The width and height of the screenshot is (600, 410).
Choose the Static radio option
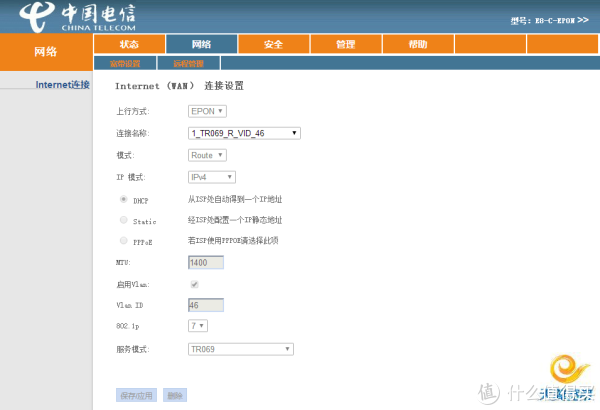124,220
